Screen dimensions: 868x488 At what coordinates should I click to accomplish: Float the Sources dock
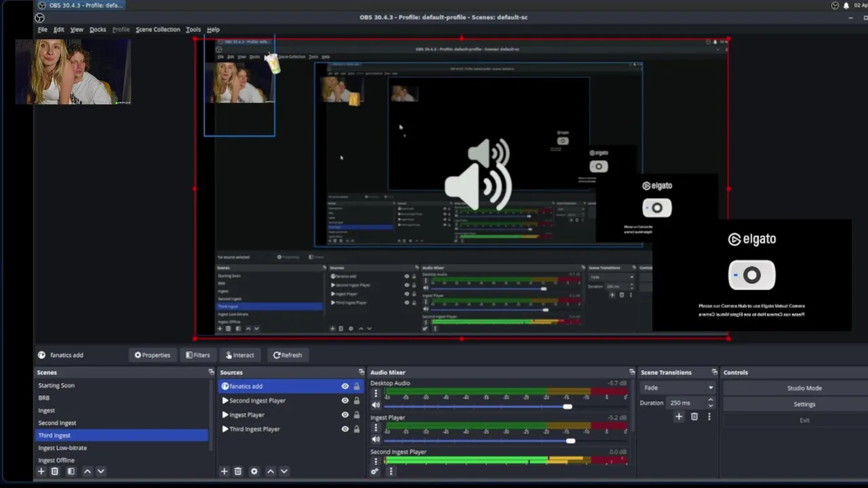tap(361, 372)
